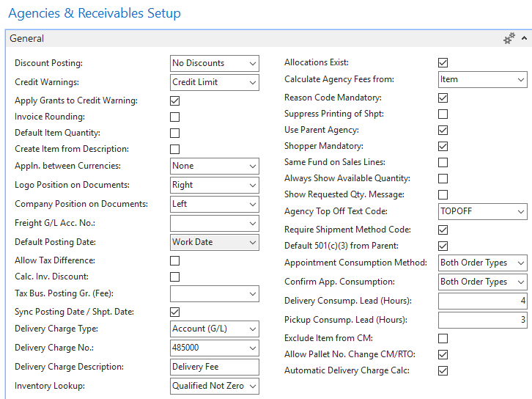This screenshot has width=532, height=399.
Task: Click the General FastTab customize gear icon
Action: (509, 39)
